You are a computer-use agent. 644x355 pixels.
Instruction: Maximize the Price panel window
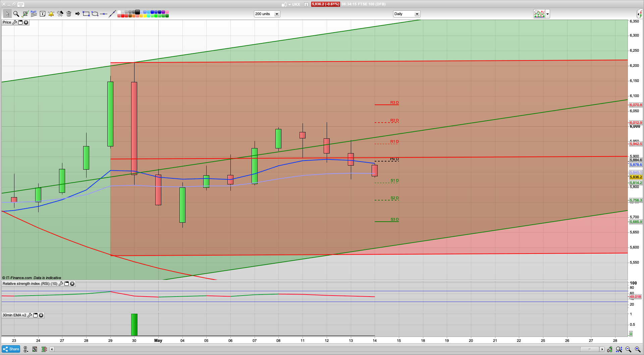click(20, 23)
